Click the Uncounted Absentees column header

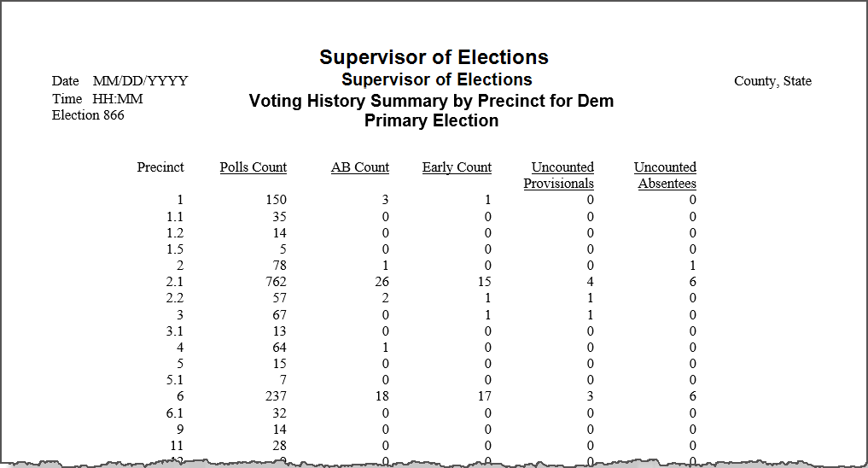pyautogui.click(x=665, y=175)
